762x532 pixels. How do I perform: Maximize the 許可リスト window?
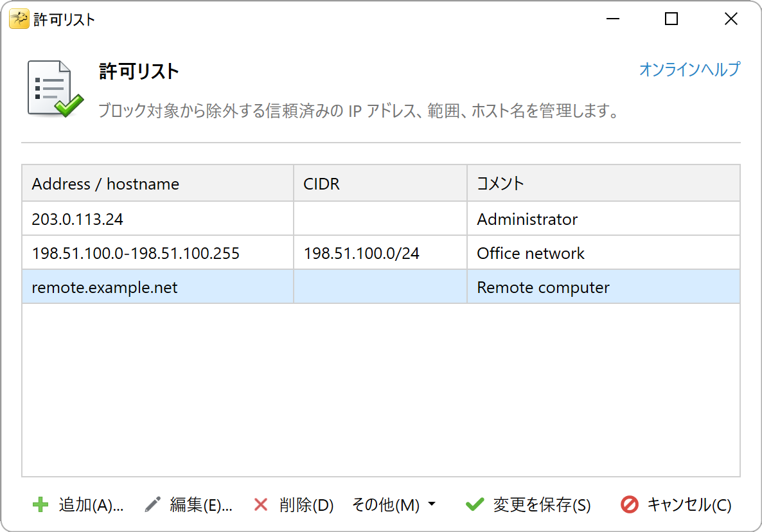671,19
